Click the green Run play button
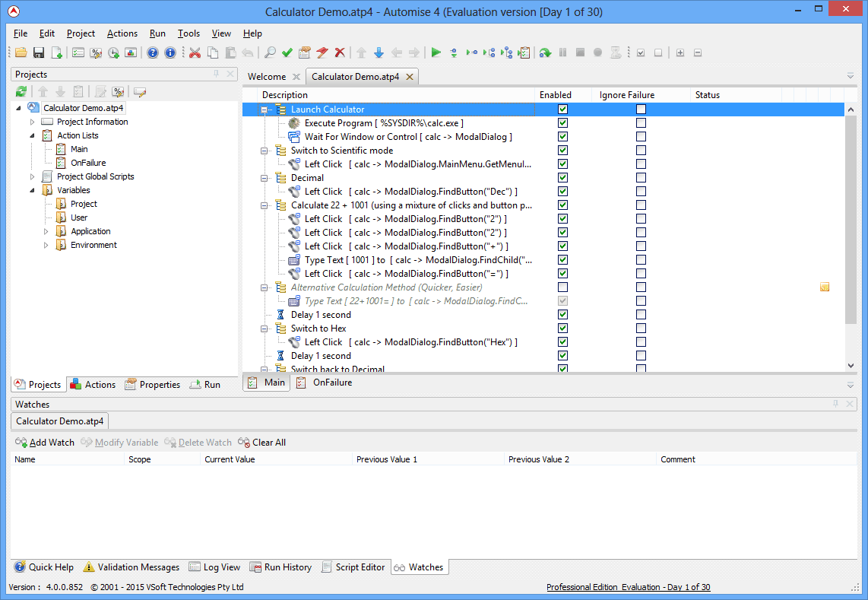This screenshot has width=868, height=600. pos(436,52)
